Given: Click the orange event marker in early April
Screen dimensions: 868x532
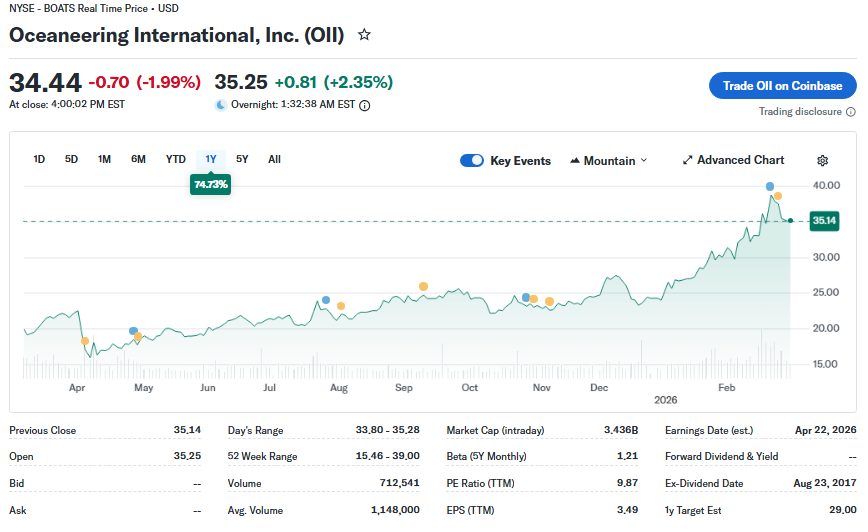Looking at the screenshot, I should click(85, 341).
